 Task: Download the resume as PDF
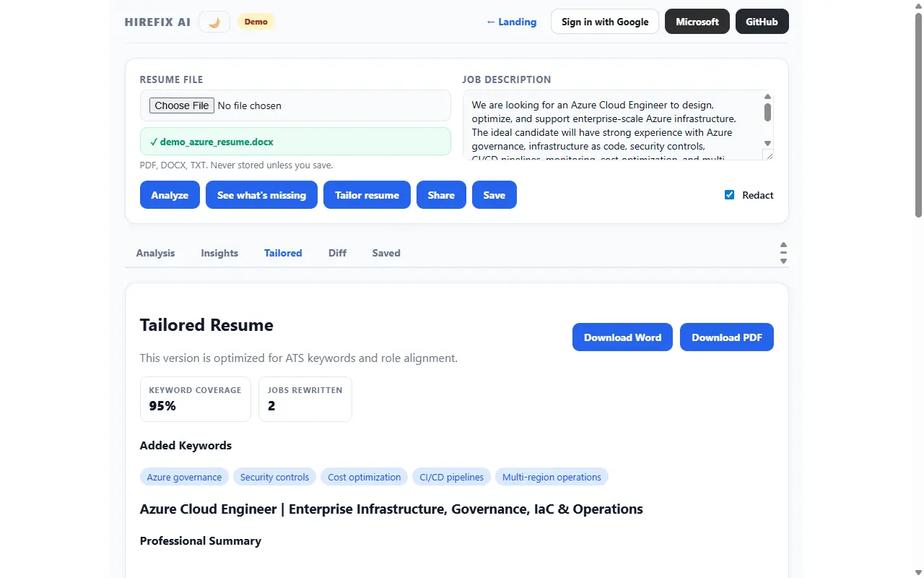pyautogui.click(x=727, y=337)
